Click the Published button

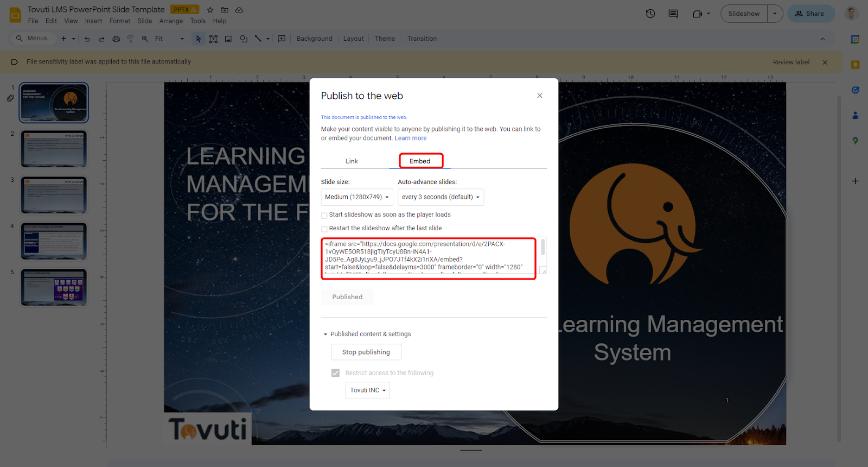tap(347, 297)
